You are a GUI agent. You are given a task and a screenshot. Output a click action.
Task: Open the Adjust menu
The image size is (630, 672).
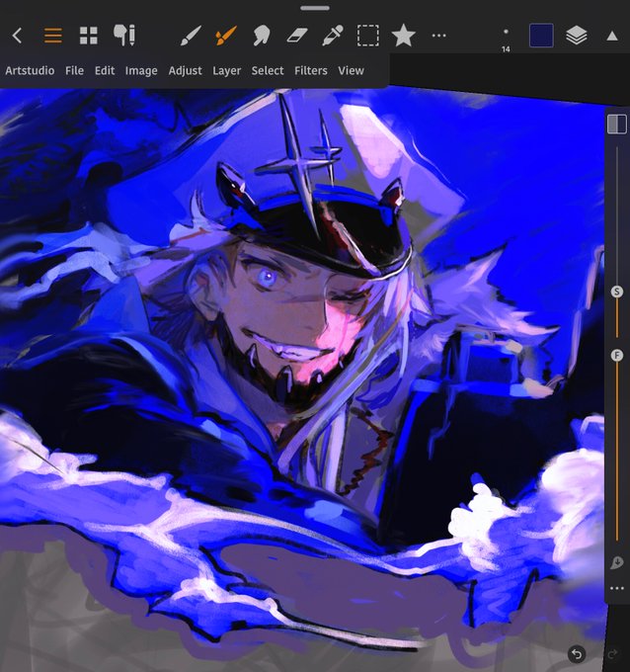[185, 70]
